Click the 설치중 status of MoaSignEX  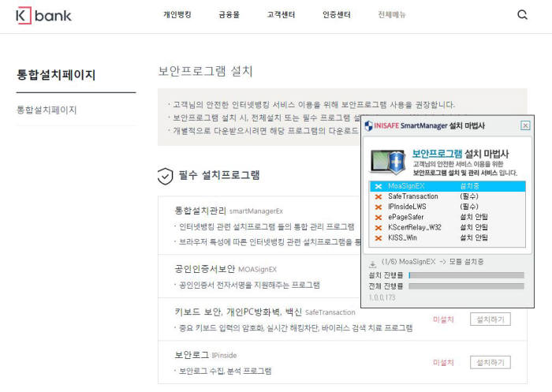pos(470,186)
